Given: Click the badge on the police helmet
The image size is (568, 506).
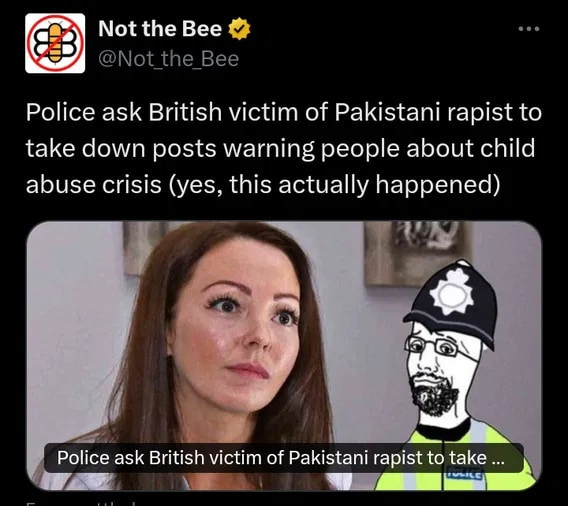Looking at the screenshot, I should pos(451,292).
